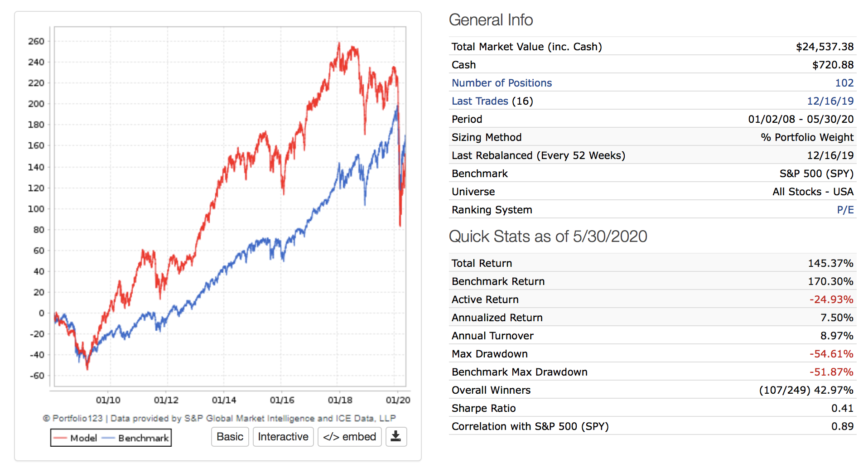Select the S&P 500 (SPY) benchmark value
The image size is (868, 473).
pyautogui.click(x=816, y=174)
